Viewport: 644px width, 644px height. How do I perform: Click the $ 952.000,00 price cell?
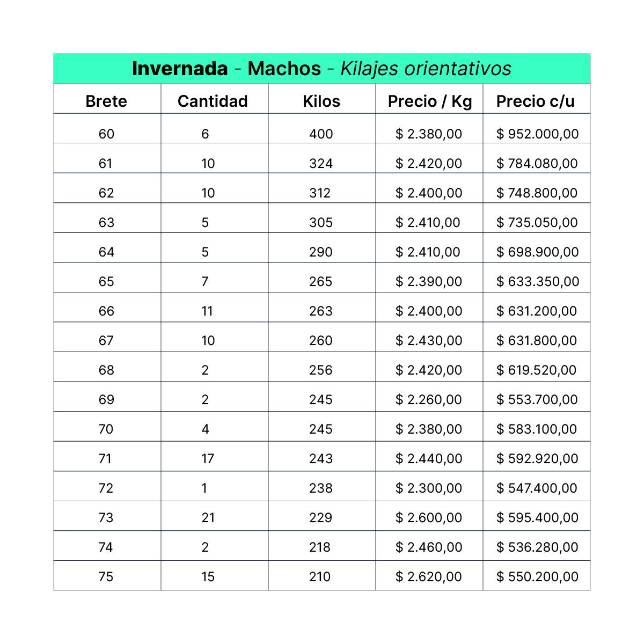pos(537,134)
